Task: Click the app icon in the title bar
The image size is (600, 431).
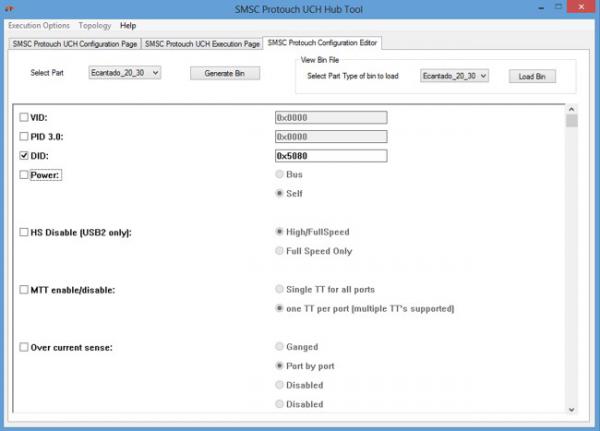Action: coord(9,8)
